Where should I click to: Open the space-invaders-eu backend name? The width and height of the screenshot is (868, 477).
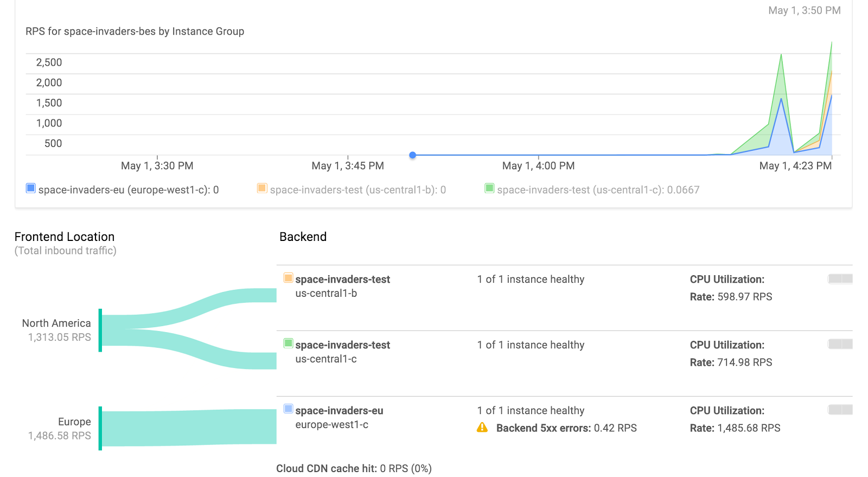[x=339, y=411]
